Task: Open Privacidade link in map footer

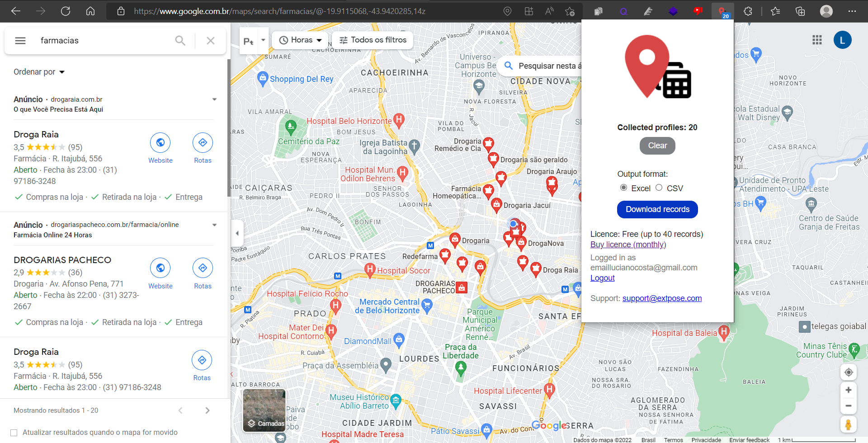Action: (706, 440)
